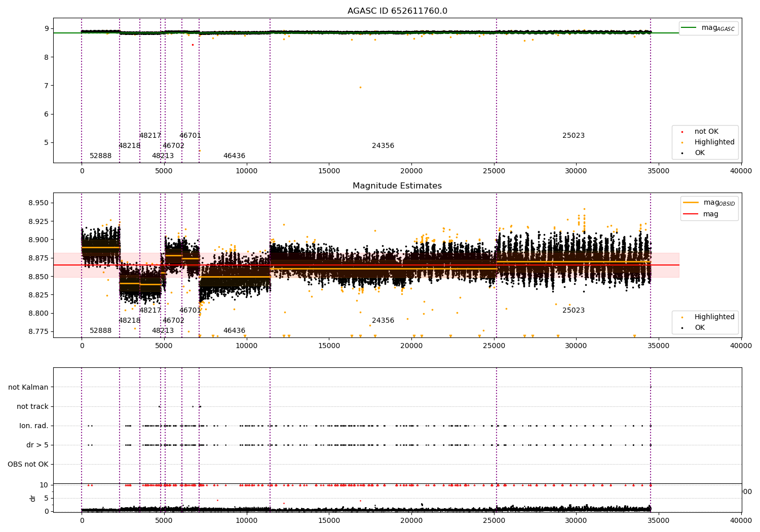Click label 25023 in Magnitude Estimates plot
Screen dimensions: 760x532
point(574,311)
